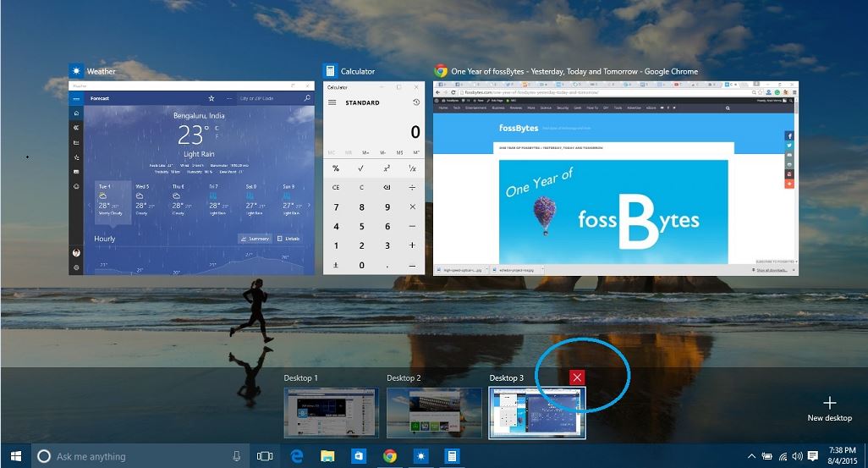The height and width of the screenshot is (468, 868).
Task: Open the volume control in system tray
Action: click(798, 456)
